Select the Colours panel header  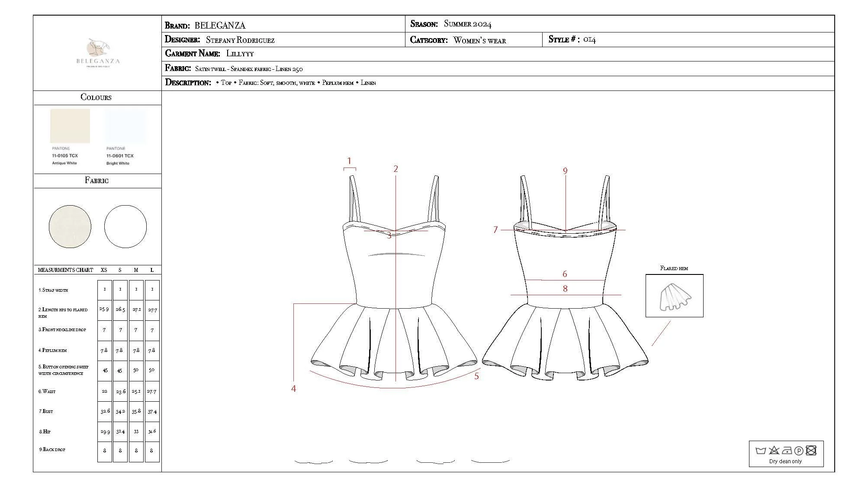[x=96, y=97]
